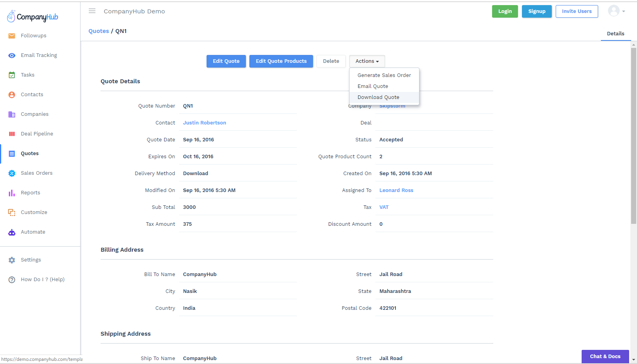Click the status value Accepted

391,140
